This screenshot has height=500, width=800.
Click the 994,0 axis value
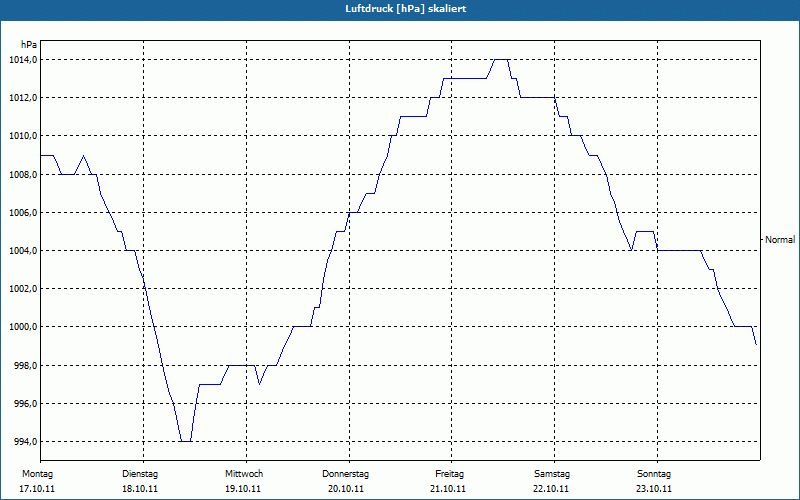click(25, 441)
